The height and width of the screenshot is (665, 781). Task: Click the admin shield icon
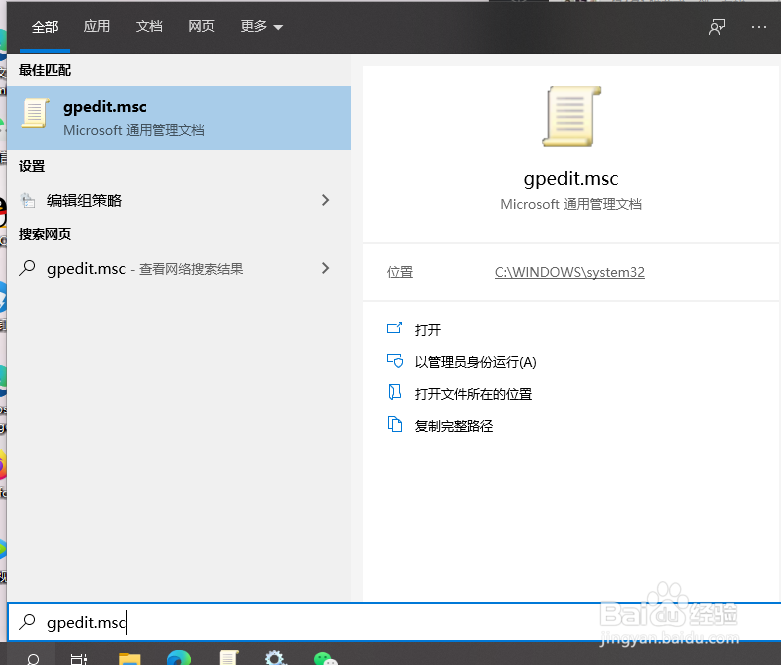click(395, 361)
